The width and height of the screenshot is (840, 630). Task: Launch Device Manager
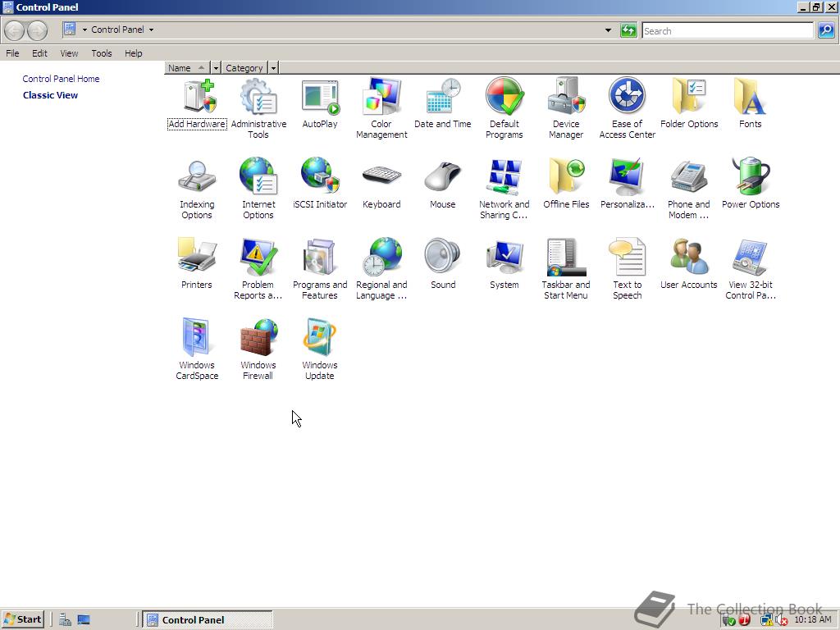coord(566,108)
